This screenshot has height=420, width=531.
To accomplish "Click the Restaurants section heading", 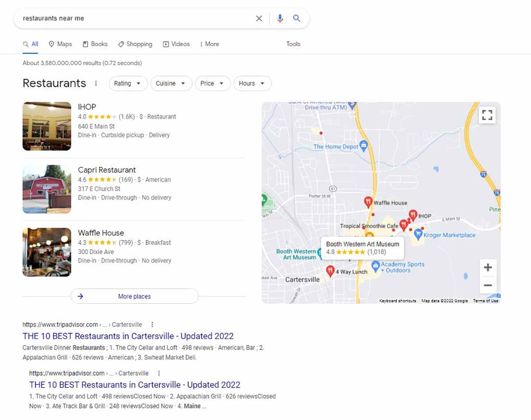I will 54,83.
